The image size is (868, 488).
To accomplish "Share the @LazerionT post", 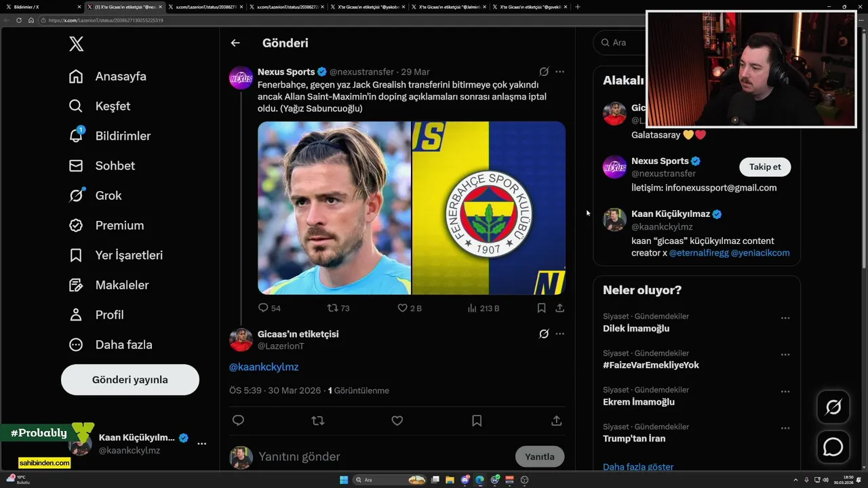I will click(556, 421).
